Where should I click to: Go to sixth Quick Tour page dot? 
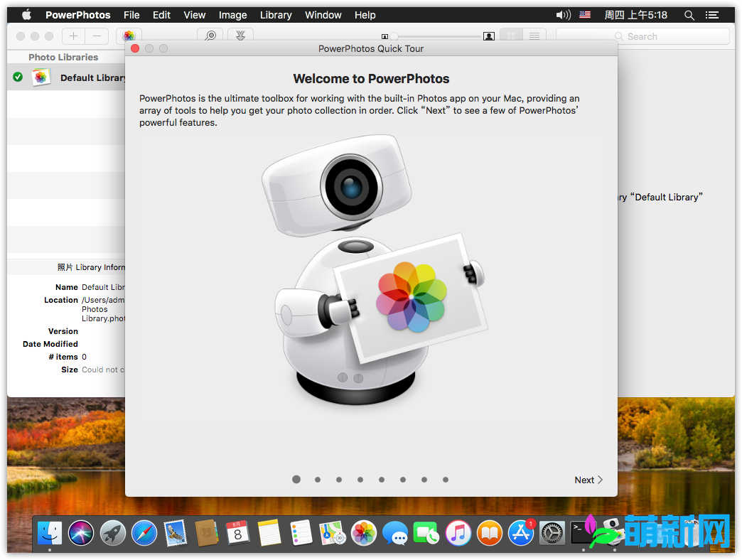(403, 480)
